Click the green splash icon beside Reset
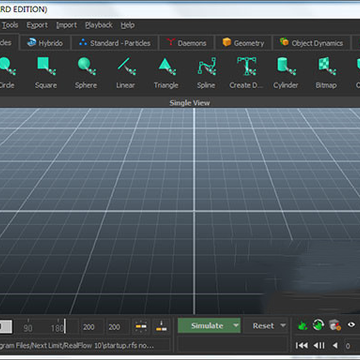360x360 pixels. point(302,325)
